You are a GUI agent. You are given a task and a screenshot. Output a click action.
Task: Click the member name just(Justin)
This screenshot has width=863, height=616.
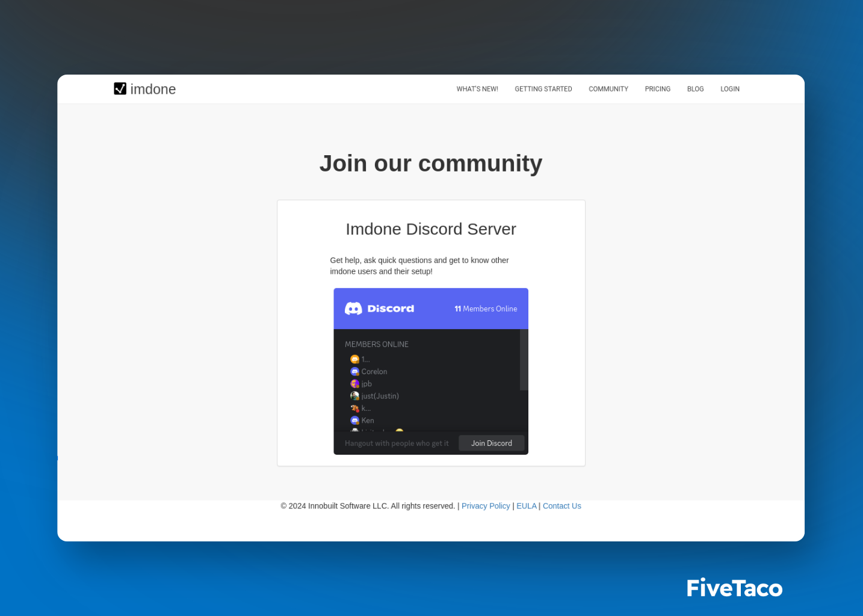(380, 396)
